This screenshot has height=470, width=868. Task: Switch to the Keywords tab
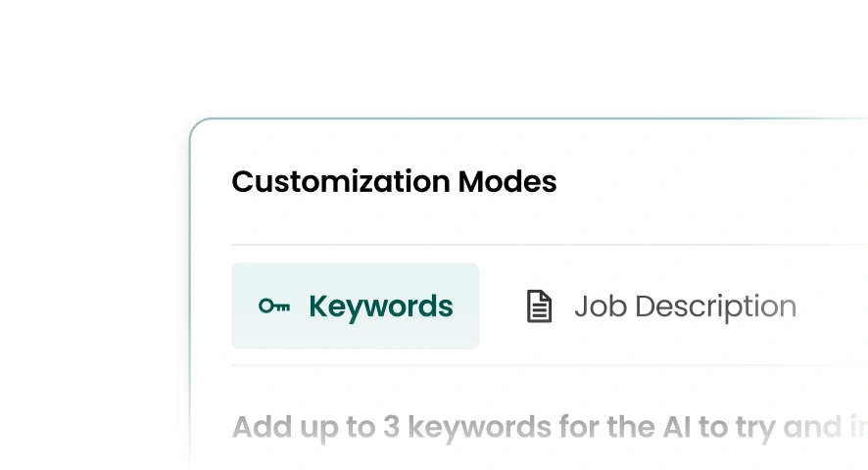pyautogui.click(x=355, y=306)
